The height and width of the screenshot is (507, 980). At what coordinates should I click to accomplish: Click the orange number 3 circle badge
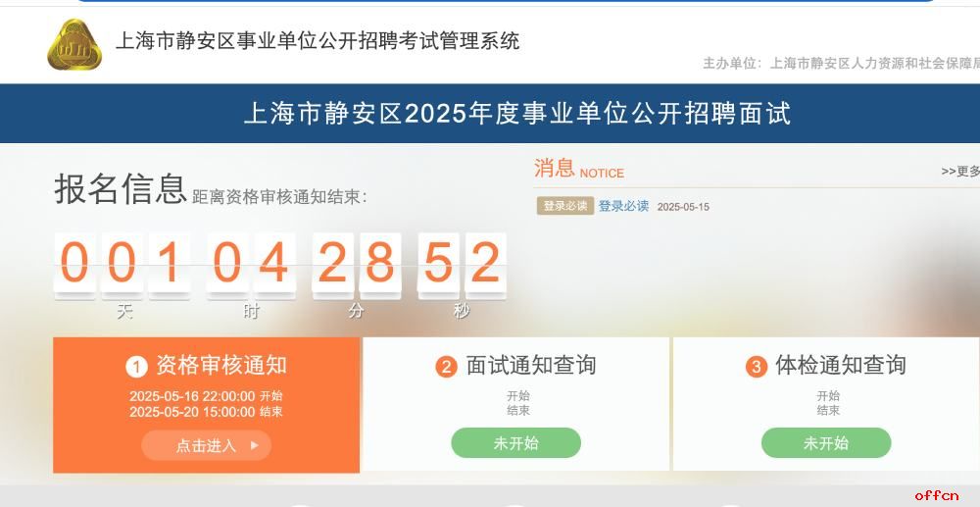[x=757, y=367]
